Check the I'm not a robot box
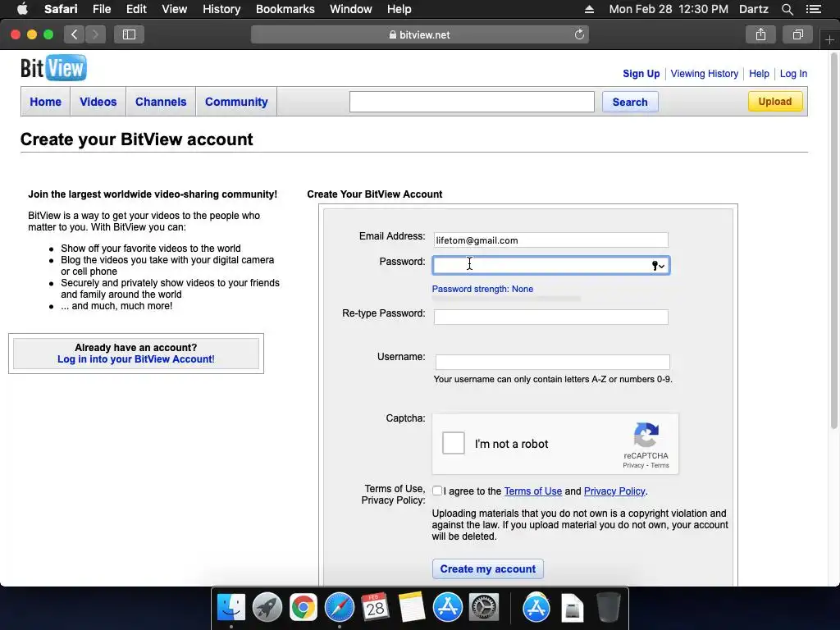 pos(453,444)
